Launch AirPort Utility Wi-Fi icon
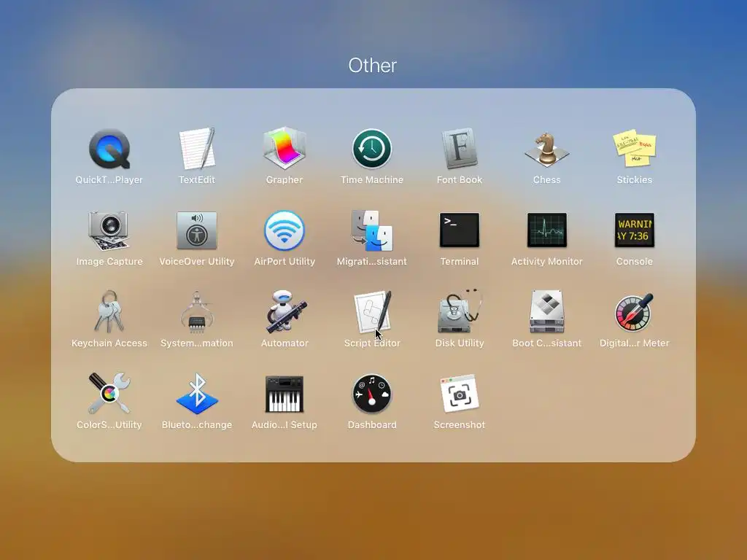 pos(285,230)
